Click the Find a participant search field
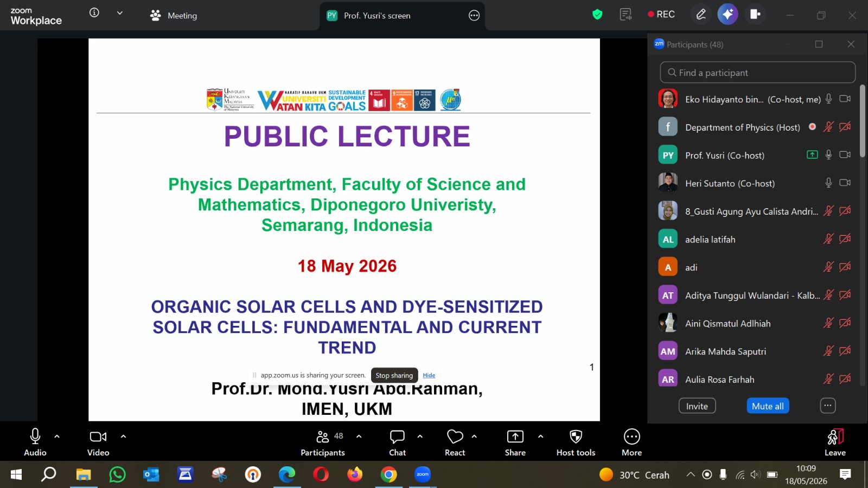Screen dimensions: 868x488 click(757, 73)
